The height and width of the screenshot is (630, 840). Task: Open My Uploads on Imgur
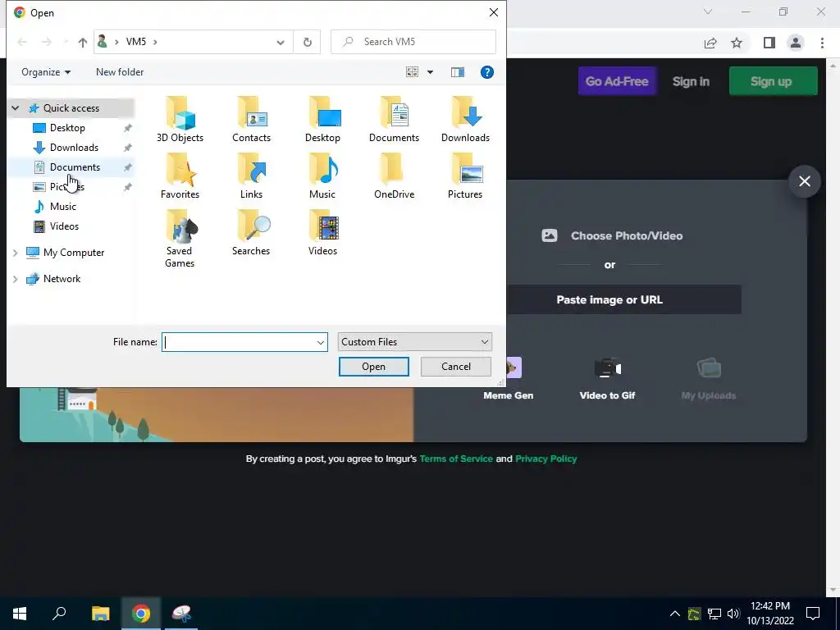[708, 379]
